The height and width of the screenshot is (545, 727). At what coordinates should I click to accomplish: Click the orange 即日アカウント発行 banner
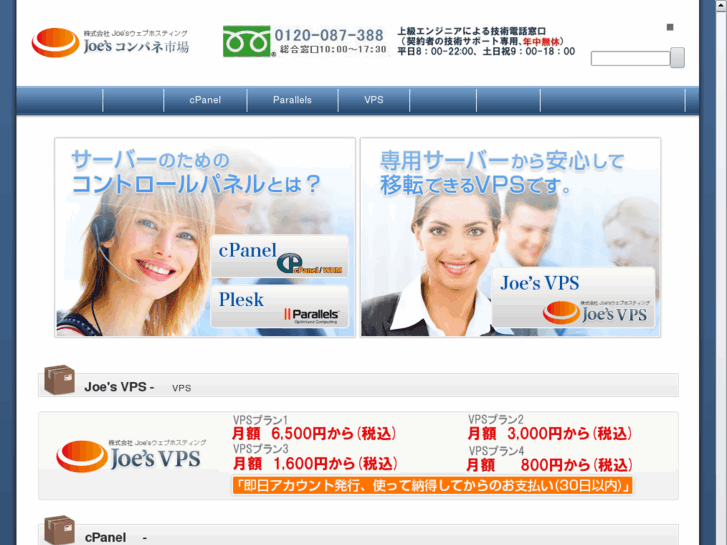432,486
